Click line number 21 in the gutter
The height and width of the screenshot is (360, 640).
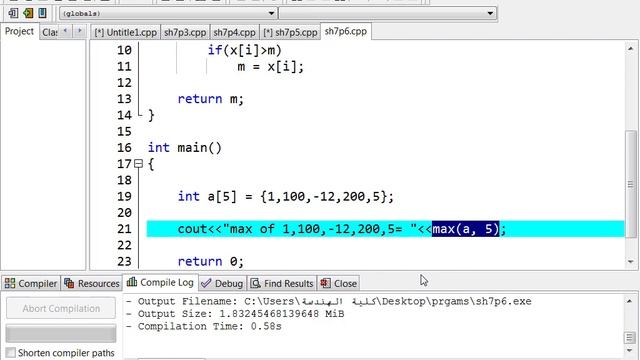[x=124, y=229]
